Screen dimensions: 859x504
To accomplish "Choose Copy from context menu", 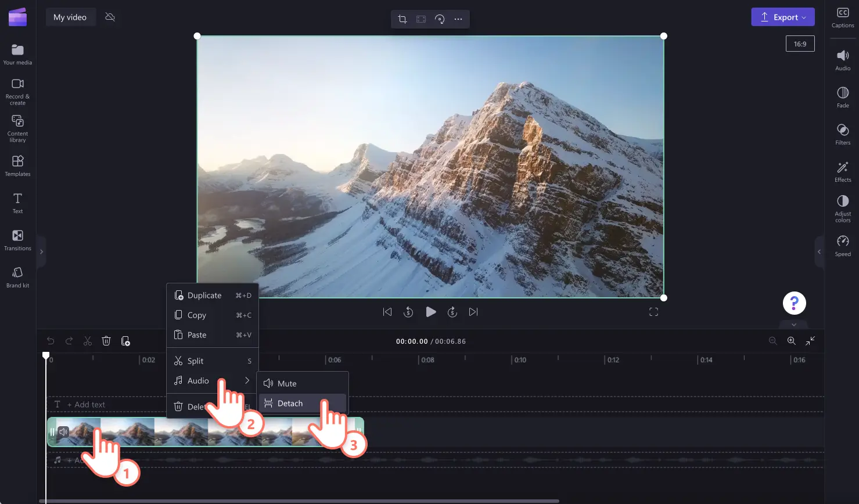I will [213, 315].
